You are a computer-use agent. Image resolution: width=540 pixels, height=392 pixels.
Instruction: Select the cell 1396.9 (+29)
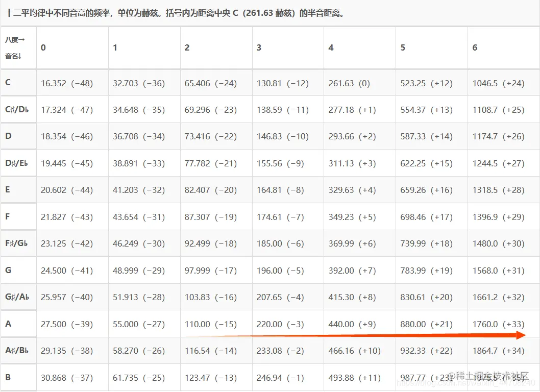(504, 216)
